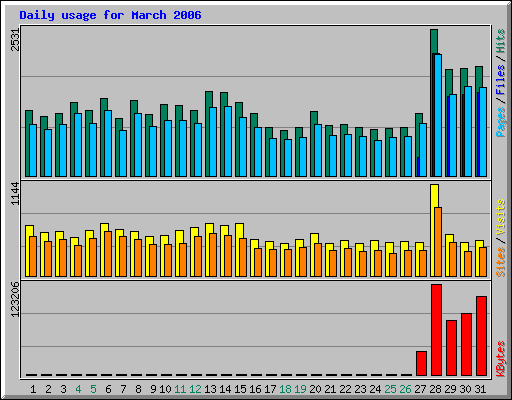
Task: Click the Hits legend label
Action: (x=500, y=41)
